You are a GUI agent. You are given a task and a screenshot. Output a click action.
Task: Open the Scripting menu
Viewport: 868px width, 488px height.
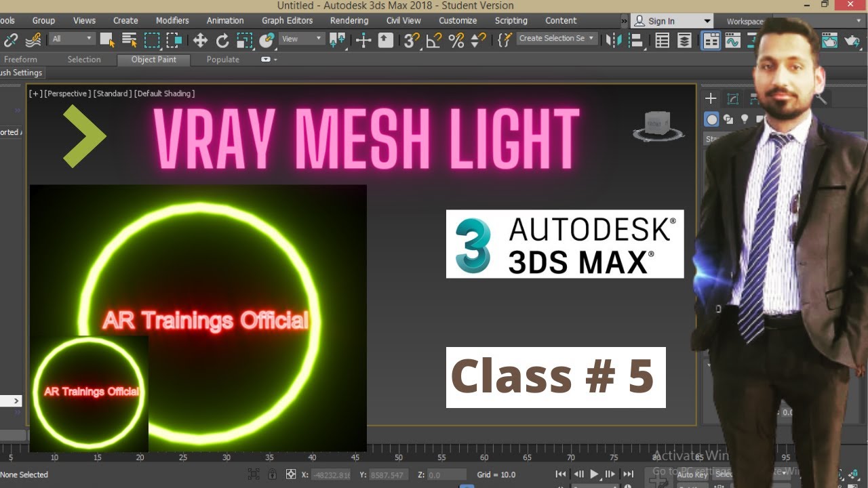tap(511, 20)
